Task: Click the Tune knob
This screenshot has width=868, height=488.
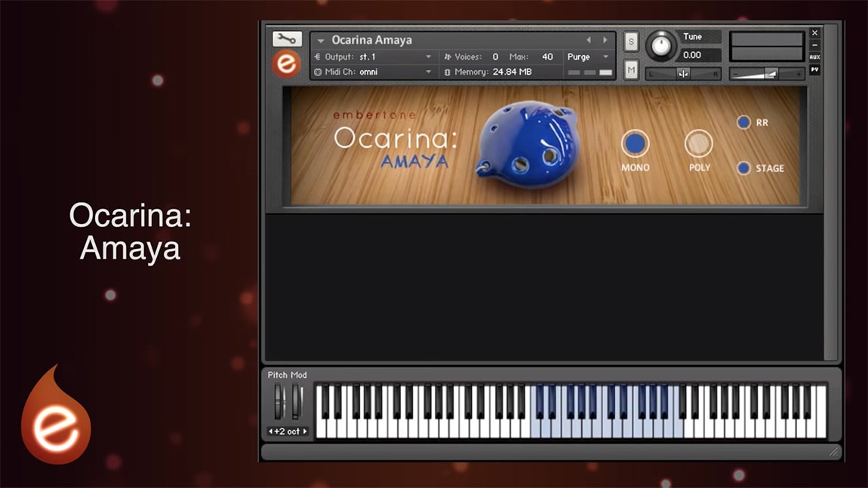Action: pos(660,47)
